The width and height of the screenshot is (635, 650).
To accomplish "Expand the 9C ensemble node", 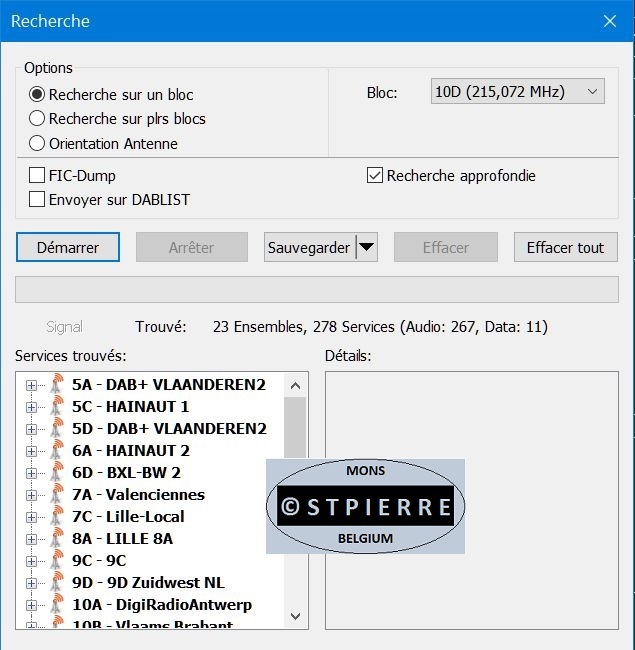I will (x=31, y=561).
